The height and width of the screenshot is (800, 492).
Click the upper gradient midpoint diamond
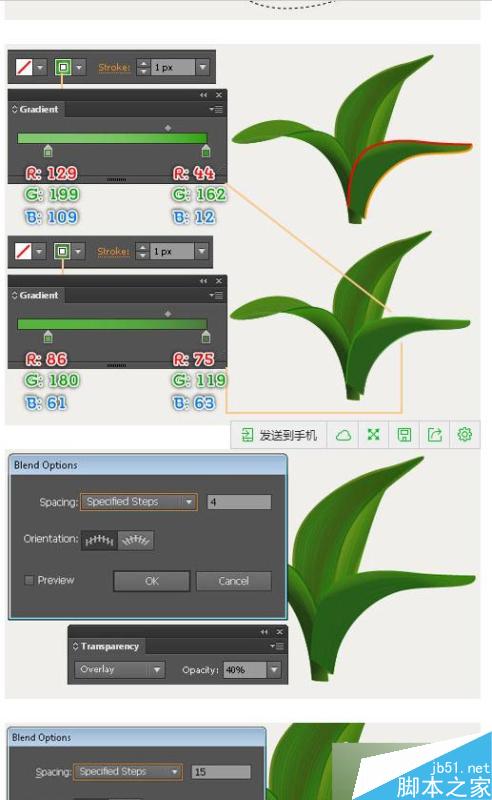click(x=168, y=128)
